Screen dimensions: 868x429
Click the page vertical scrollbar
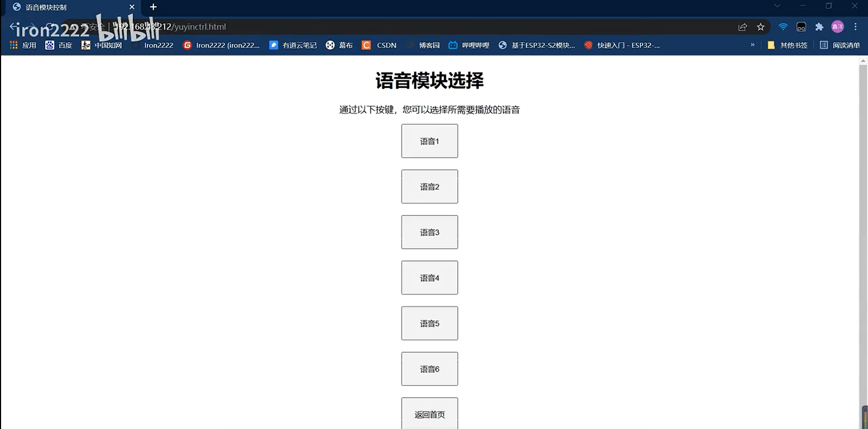coord(863,243)
